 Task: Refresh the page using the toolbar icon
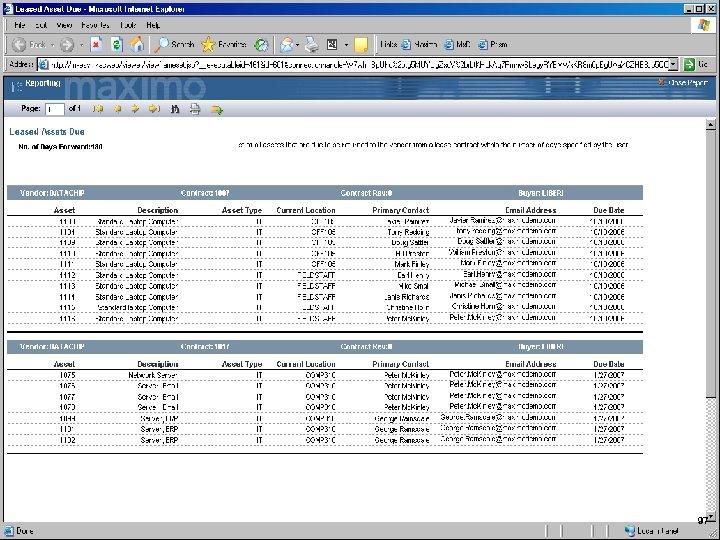pyautogui.click(x=117, y=45)
